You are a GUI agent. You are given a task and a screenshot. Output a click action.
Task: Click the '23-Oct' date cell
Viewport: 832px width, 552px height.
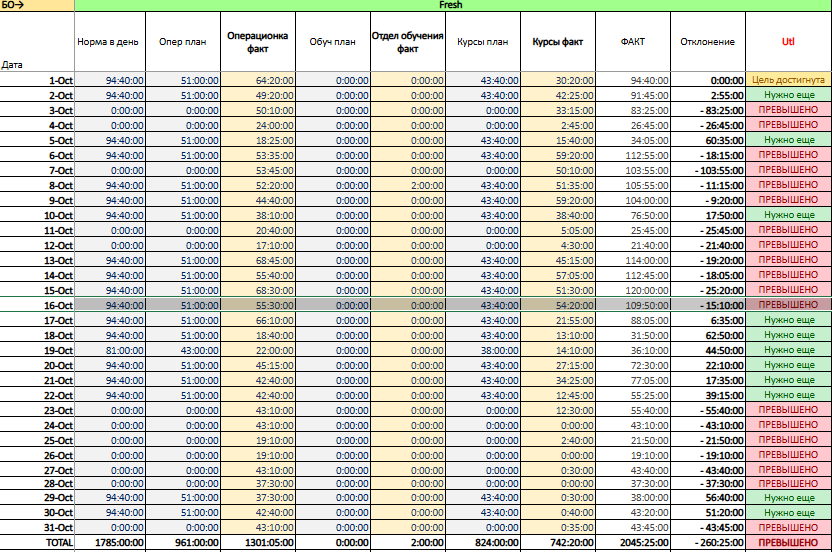click(x=37, y=410)
